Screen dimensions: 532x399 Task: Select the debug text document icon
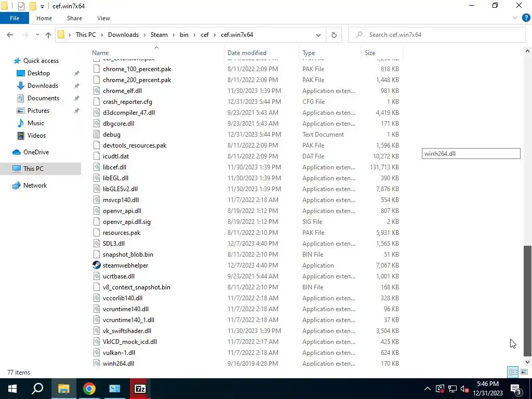pyautogui.click(x=97, y=135)
